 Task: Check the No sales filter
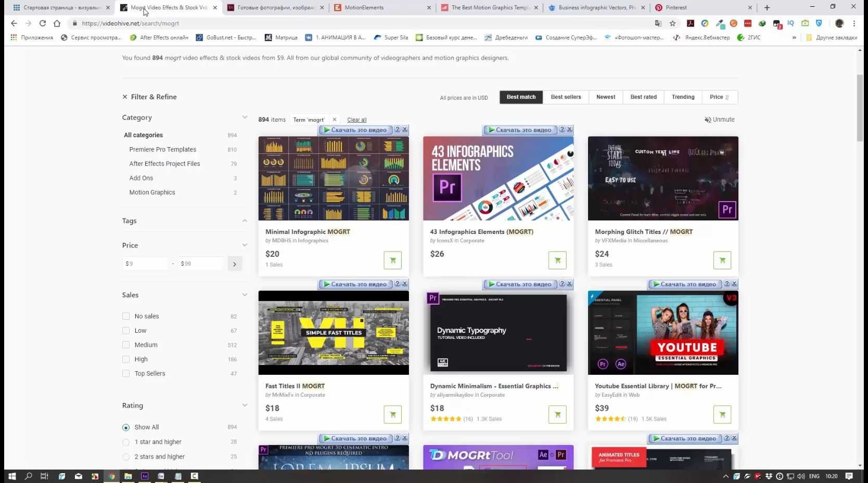pyautogui.click(x=126, y=316)
